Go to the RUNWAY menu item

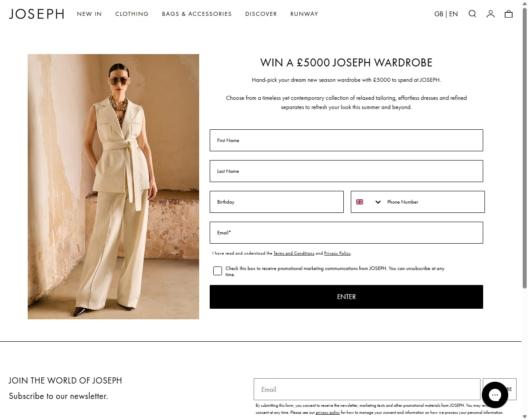304,14
